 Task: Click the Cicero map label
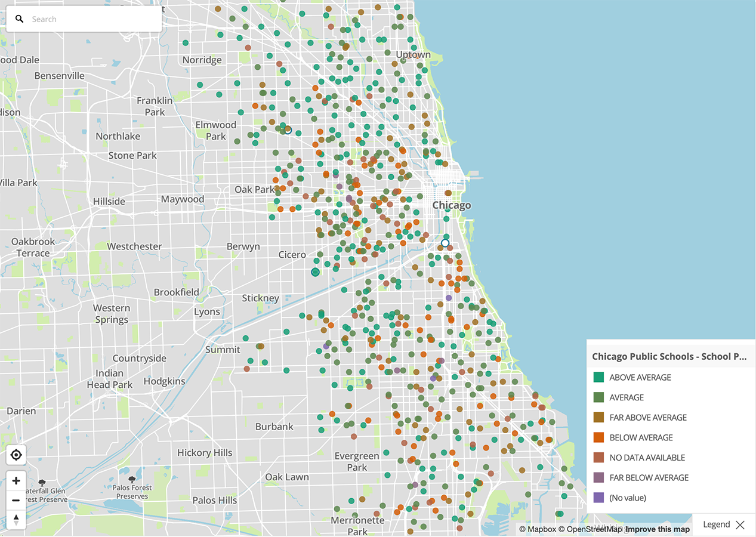coord(292,255)
